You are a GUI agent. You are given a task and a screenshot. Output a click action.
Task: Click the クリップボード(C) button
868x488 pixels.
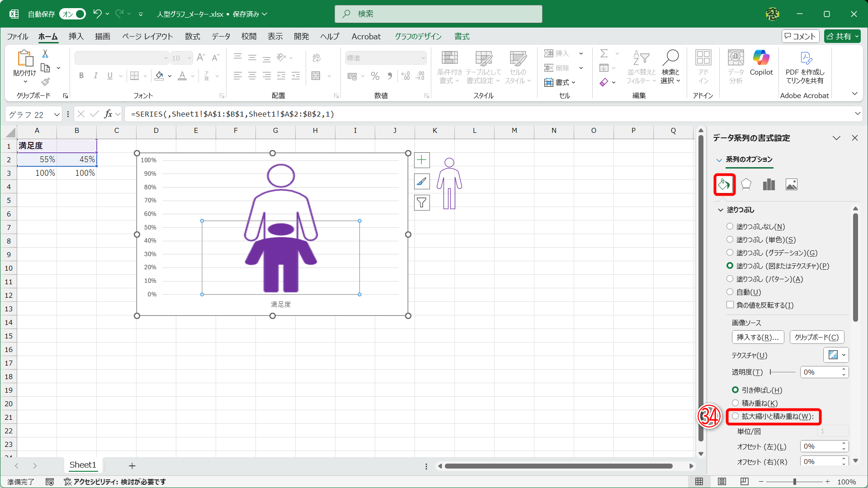point(816,337)
